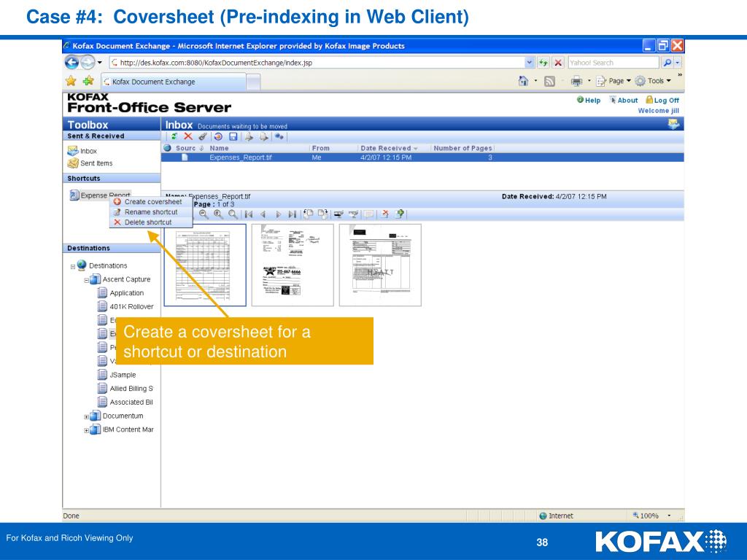
Task: Click the Expense Report shortcut icon
Action: pos(74,195)
